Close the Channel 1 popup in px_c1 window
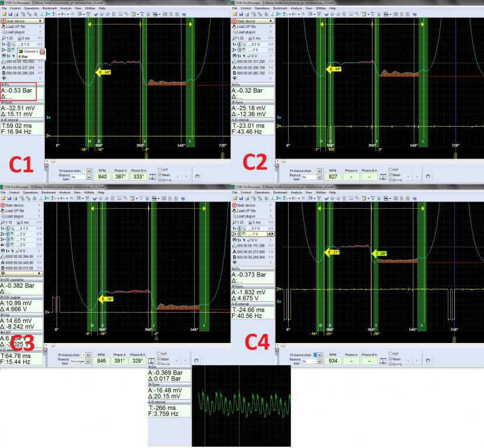This screenshot has width=484, height=448. pos(42,52)
